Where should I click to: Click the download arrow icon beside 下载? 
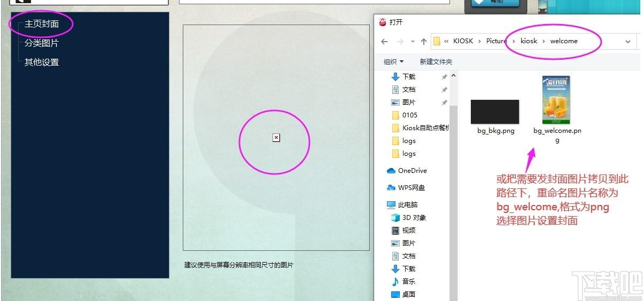(395, 77)
